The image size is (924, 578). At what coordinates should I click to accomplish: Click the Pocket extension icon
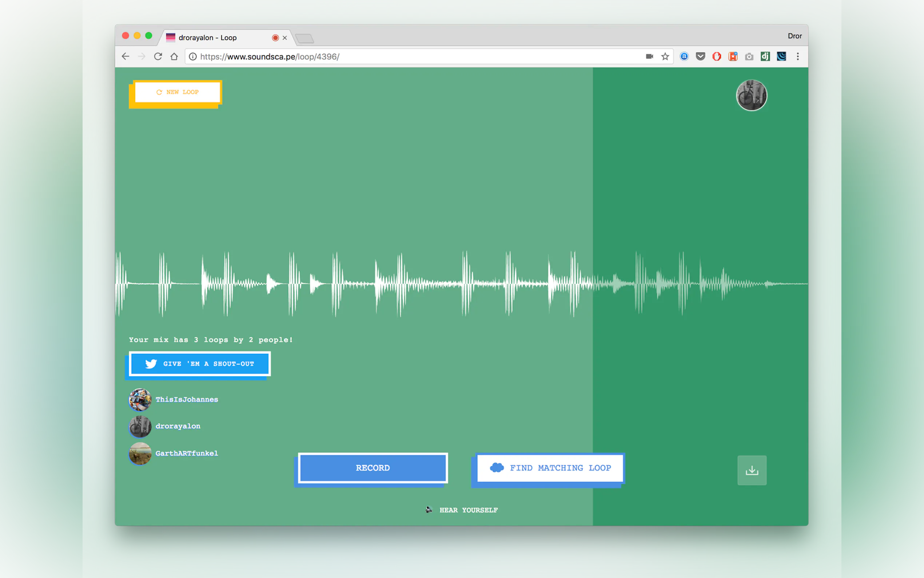[x=700, y=56]
